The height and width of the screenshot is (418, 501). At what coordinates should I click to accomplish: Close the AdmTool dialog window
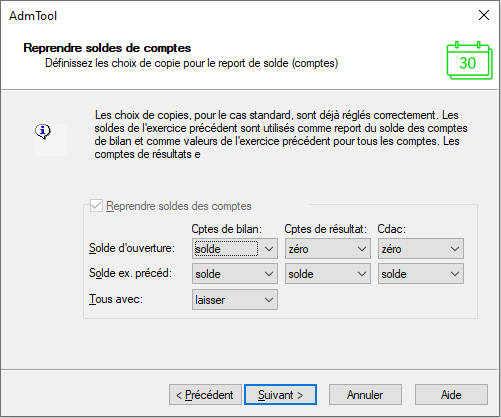tap(484, 15)
